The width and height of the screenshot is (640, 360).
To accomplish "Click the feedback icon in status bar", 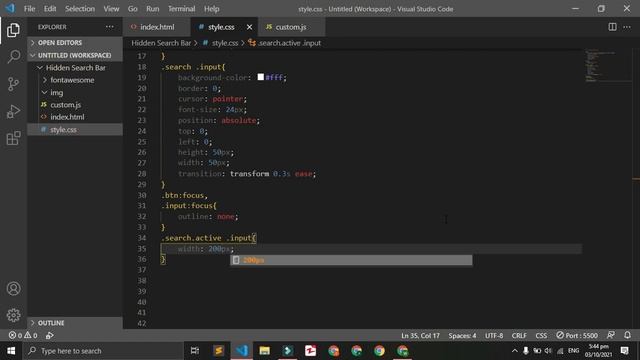I will [611, 335].
